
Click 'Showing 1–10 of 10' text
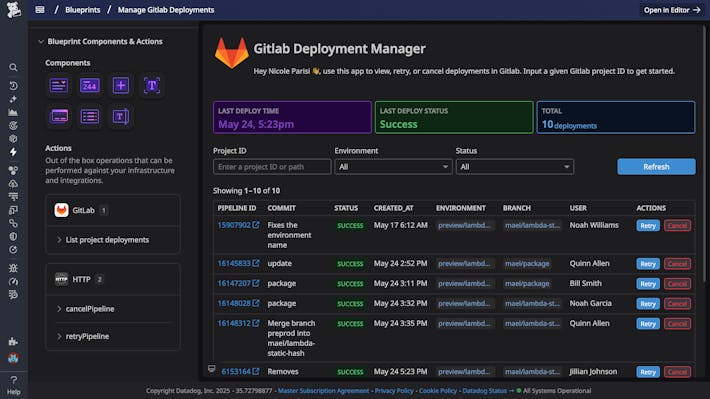point(246,191)
